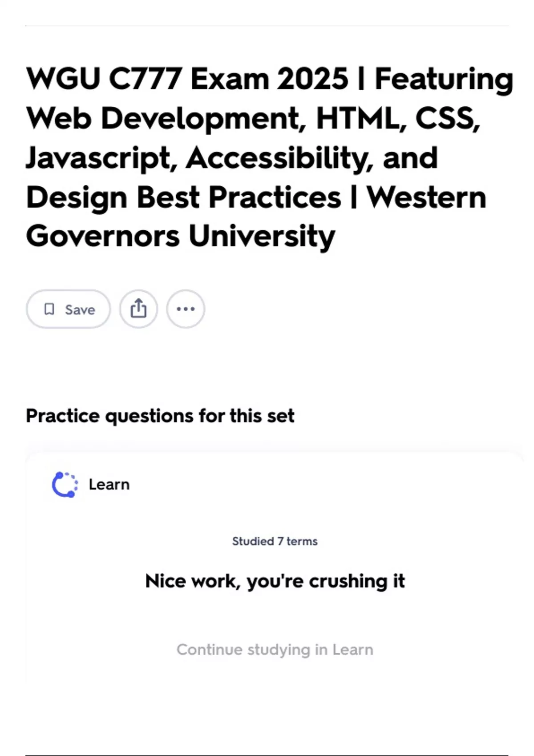Click the Save pill button on the left

click(68, 309)
